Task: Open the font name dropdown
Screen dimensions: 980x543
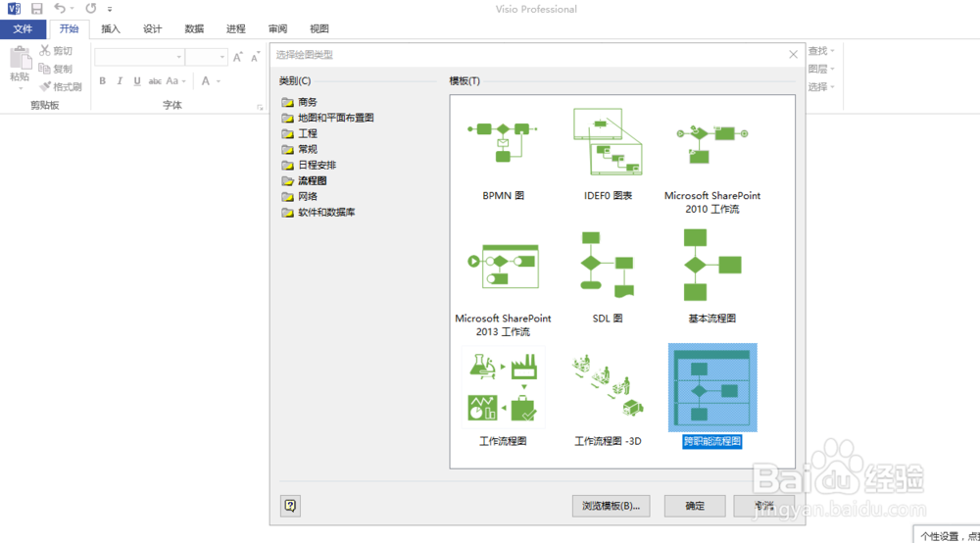Action: tap(178, 57)
